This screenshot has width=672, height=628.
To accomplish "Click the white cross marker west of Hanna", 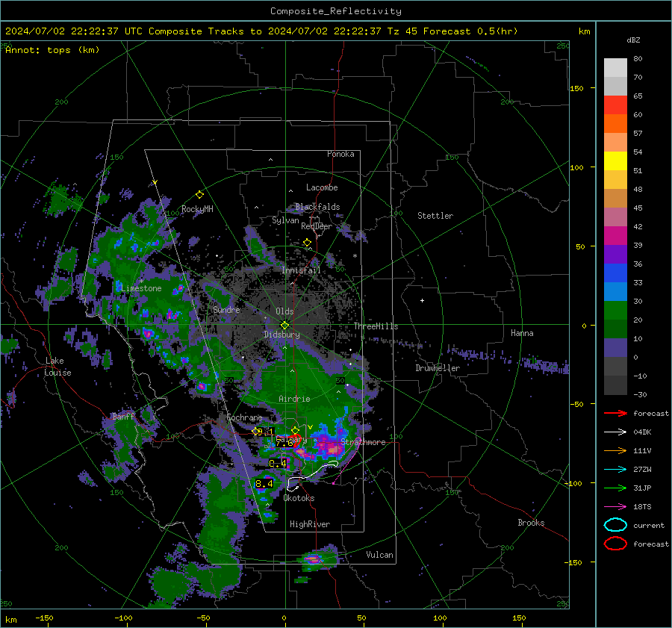I will (x=422, y=300).
